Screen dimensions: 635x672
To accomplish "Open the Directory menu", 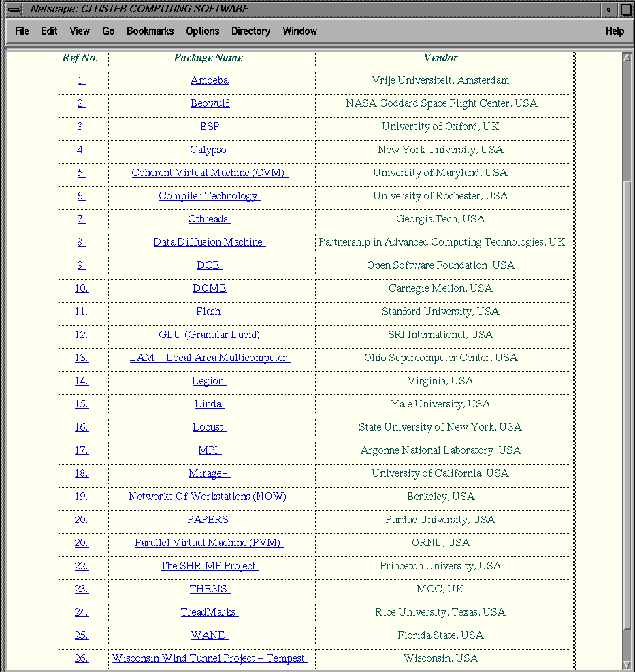I will [251, 31].
